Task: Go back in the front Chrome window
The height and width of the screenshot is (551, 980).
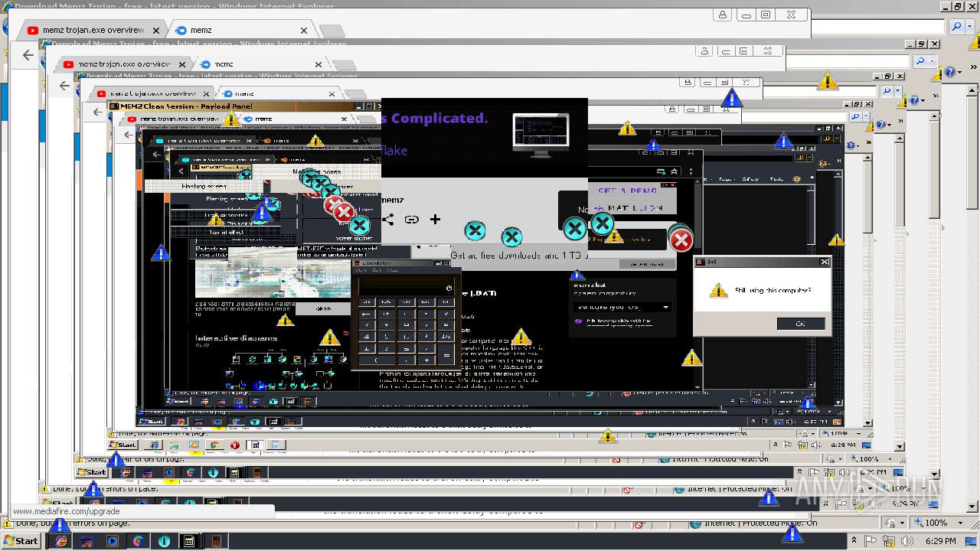Action: pyautogui.click(x=28, y=55)
